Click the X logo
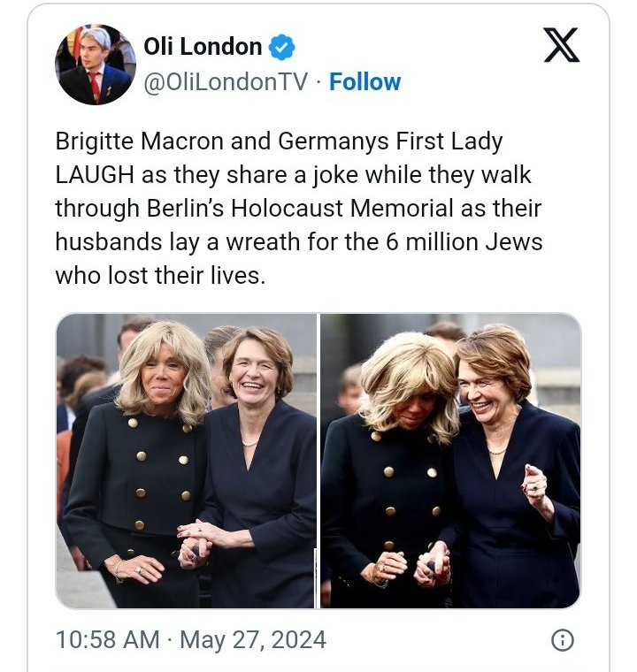Viewport: 637px width, 672px height. click(561, 46)
